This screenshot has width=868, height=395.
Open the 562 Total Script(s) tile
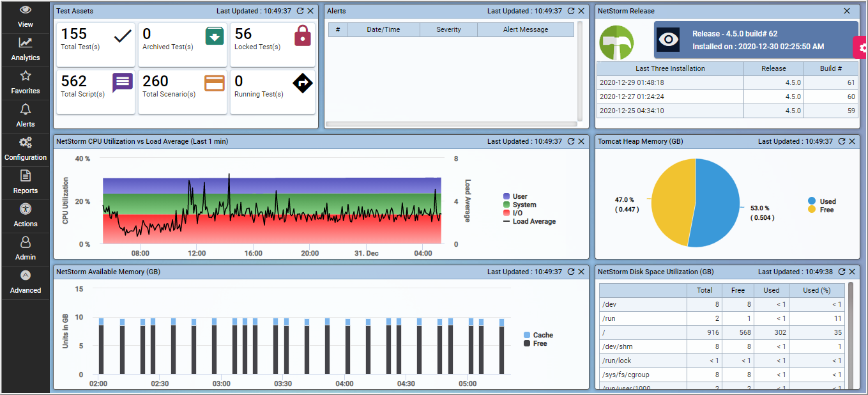(x=96, y=92)
